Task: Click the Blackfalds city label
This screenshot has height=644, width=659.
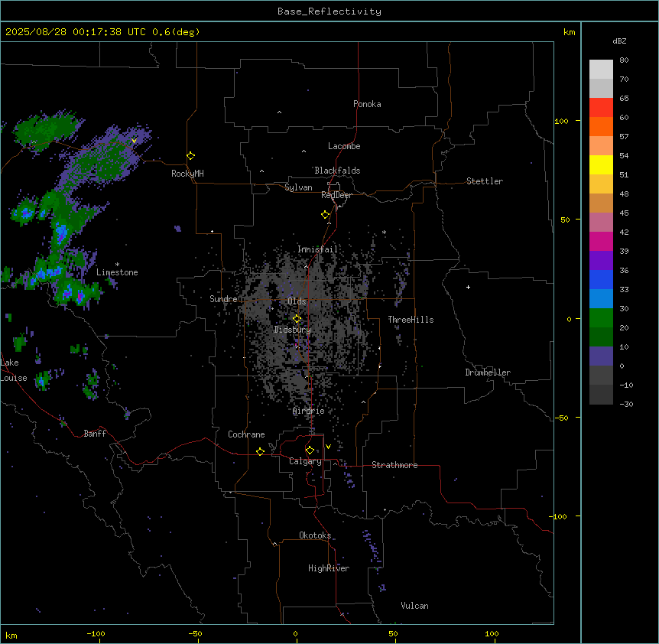Action: pyautogui.click(x=337, y=171)
